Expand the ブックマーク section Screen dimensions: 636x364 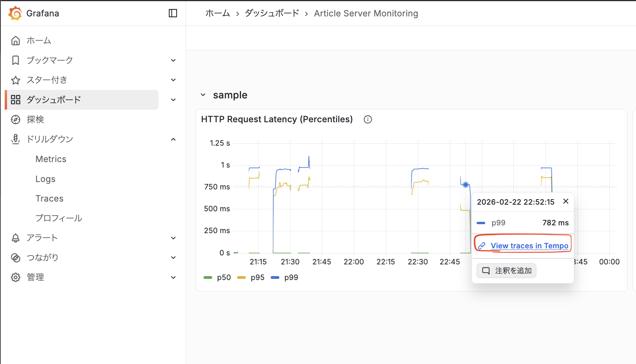(x=173, y=60)
